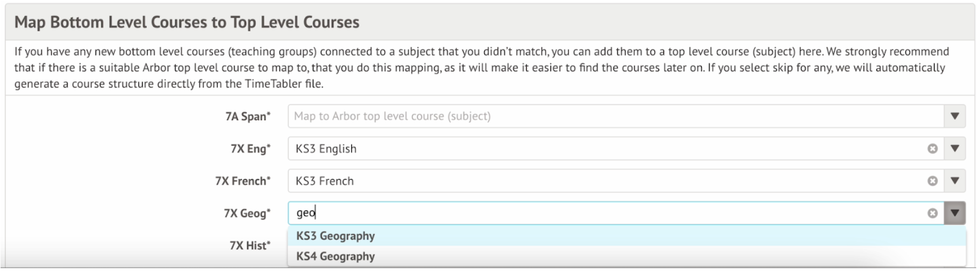Viewport: 980px width, 273px height.
Task: Expand the 7X Eng dropdown arrow
Action: 955,149
